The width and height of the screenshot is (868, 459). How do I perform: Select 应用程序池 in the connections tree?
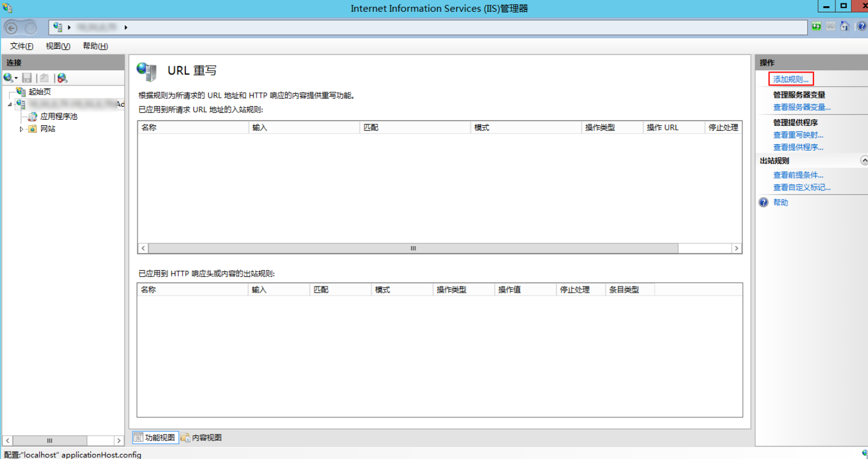coord(59,116)
